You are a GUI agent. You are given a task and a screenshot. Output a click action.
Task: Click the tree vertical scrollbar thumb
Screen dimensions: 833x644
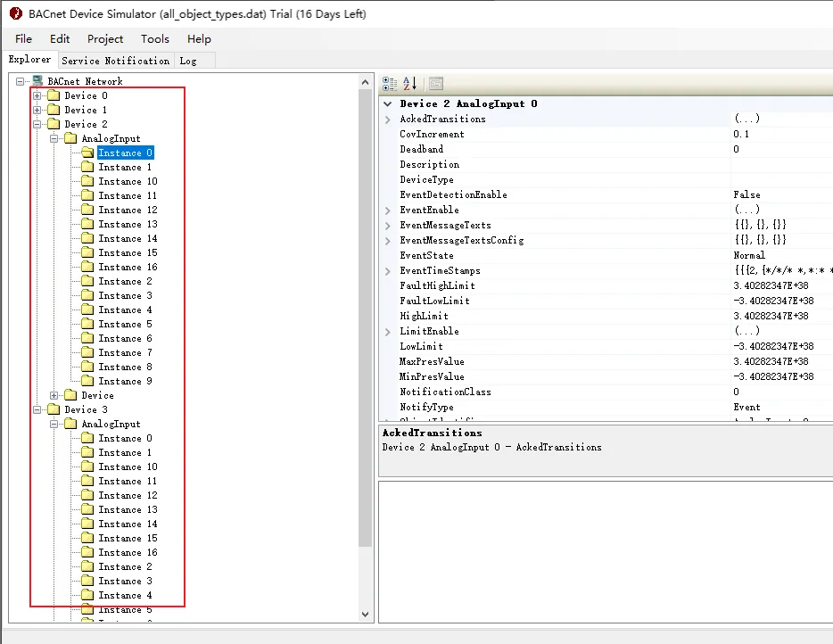coord(365,318)
